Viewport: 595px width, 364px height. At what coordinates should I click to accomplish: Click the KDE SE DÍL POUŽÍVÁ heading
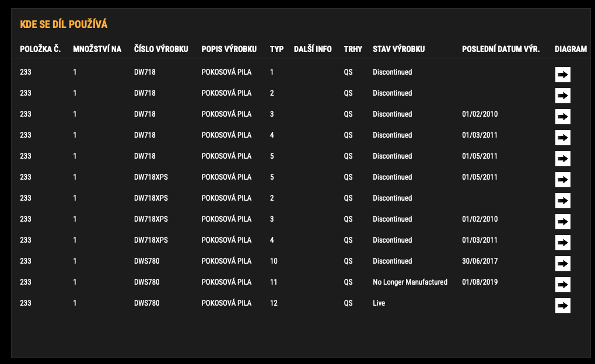(x=64, y=24)
